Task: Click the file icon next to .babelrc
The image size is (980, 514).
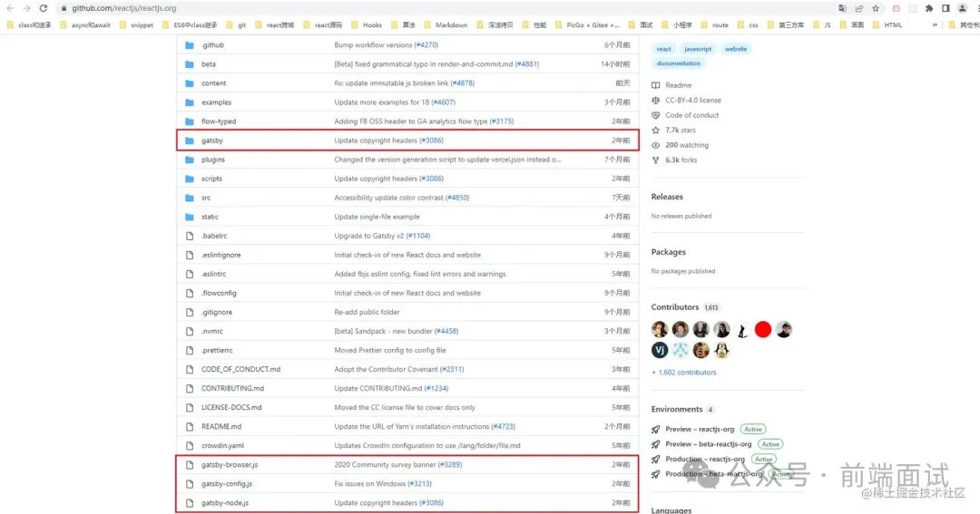Action: point(190,236)
